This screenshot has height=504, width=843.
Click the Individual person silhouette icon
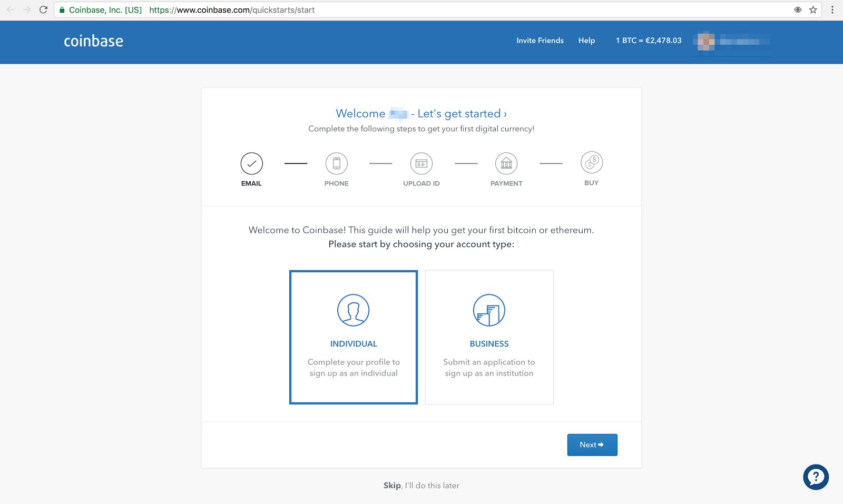tap(354, 310)
